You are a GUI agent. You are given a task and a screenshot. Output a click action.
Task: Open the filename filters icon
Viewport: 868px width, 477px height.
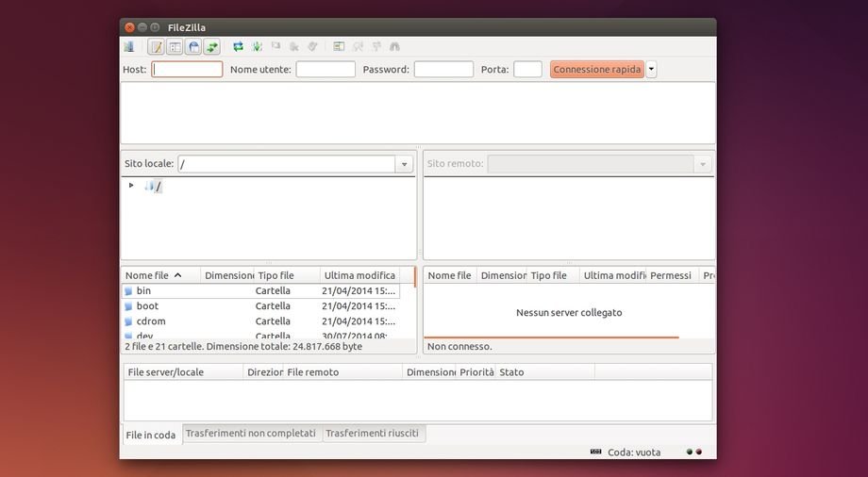(339, 46)
